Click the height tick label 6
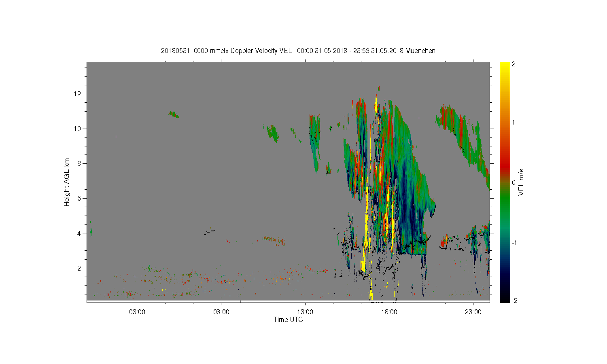 click(x=80, y=198)
